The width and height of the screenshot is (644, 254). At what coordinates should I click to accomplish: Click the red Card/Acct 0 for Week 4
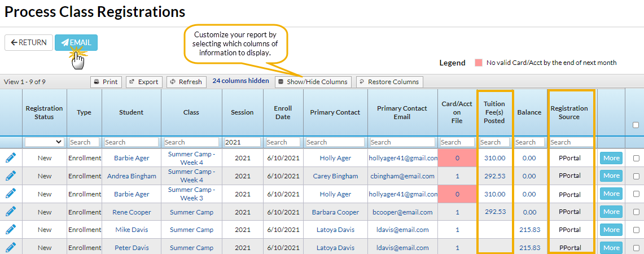point(457,158)
